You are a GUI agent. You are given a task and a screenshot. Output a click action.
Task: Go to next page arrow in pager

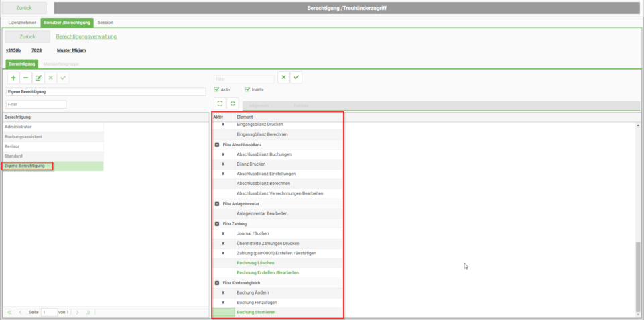[77, 312]
